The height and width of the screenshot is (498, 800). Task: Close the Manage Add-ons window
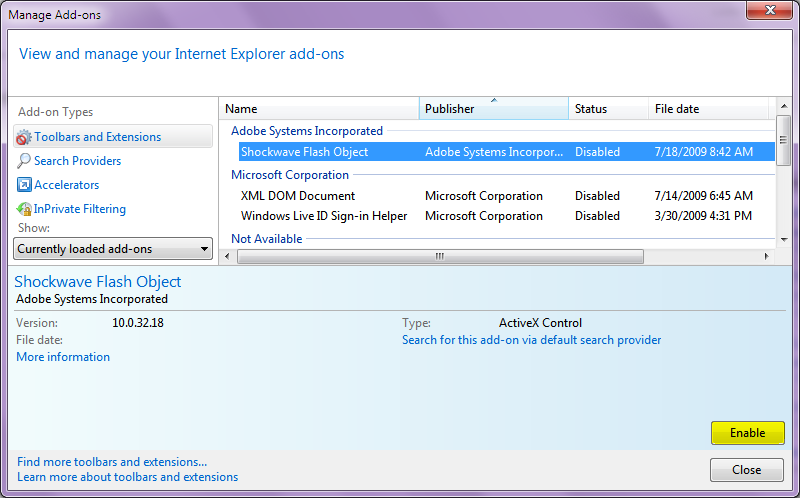click(x=769, y=10)
